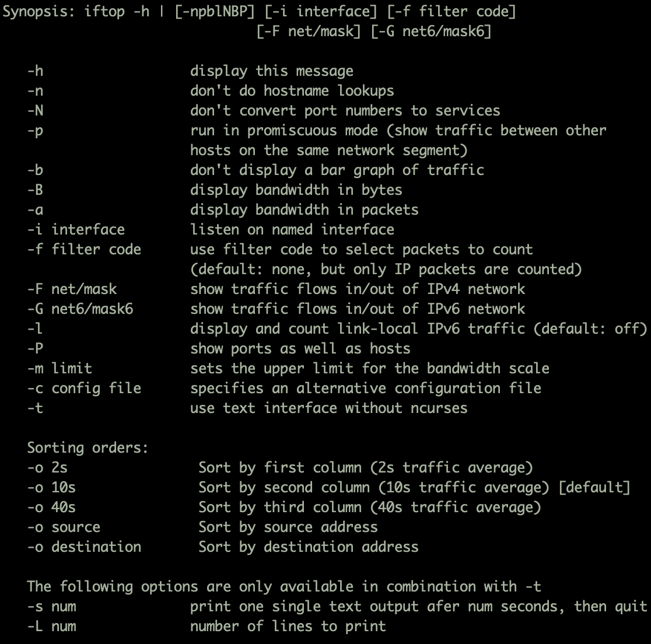Click the "-f filter code" option
Screen dimensions: 651x644
[x=84, y=250]
